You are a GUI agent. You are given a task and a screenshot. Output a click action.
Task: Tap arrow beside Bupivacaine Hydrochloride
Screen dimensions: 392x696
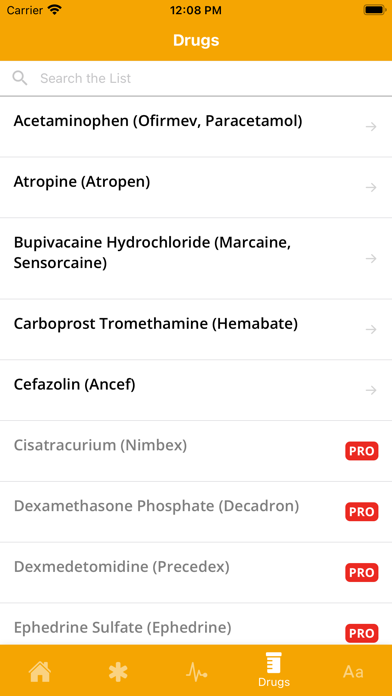click(371, 258)
